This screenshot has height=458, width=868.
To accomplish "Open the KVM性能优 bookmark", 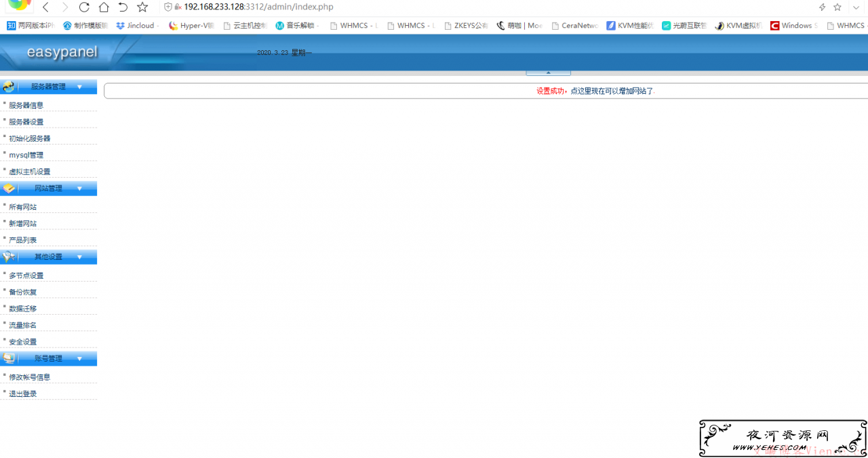I will [x=630, y=26].
